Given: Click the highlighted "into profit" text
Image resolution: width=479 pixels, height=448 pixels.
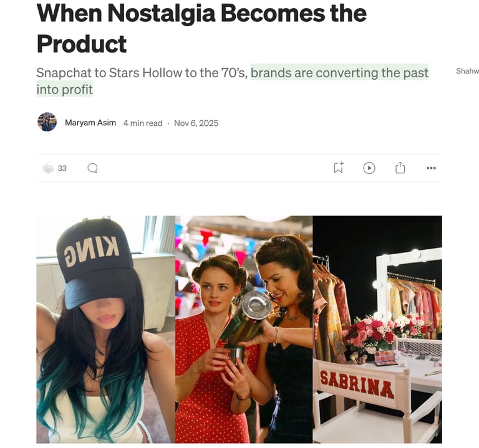Looking at the screenshot, I should 64,90.
